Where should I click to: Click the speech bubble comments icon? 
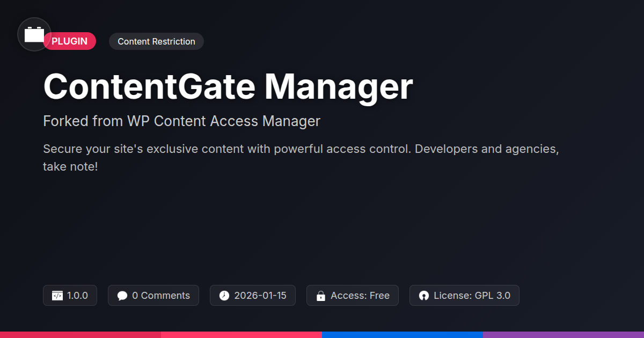(x=122, y=296)
